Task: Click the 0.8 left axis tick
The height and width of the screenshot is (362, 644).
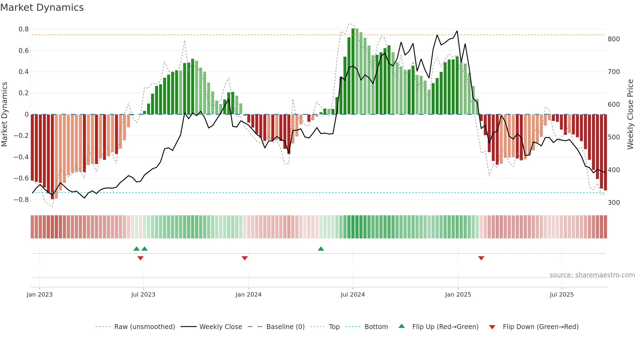Action: 24,29
